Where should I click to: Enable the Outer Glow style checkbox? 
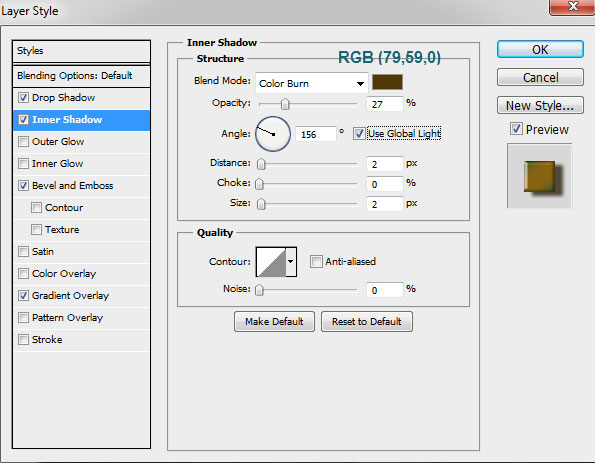click(24, 142)
